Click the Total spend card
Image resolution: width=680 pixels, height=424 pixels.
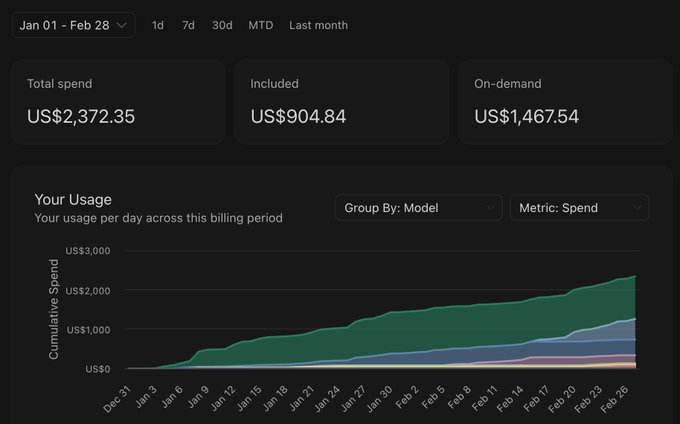pos(118,102)
